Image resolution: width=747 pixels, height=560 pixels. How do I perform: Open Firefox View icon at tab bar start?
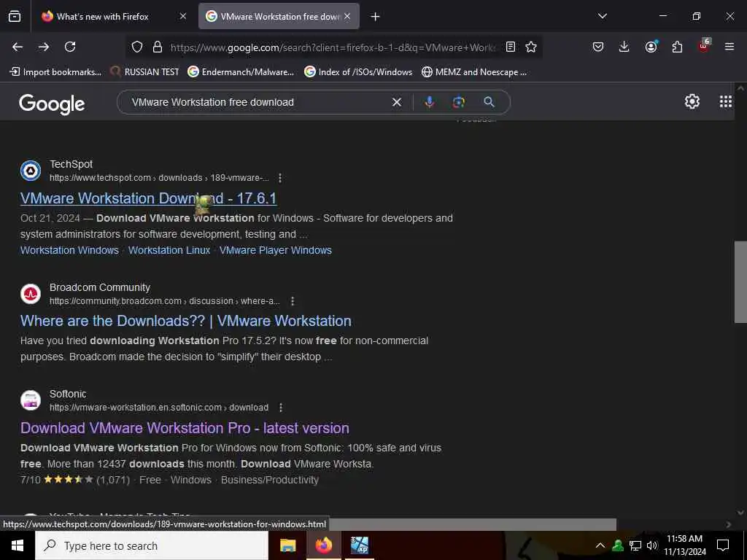[x=15, y=16]
